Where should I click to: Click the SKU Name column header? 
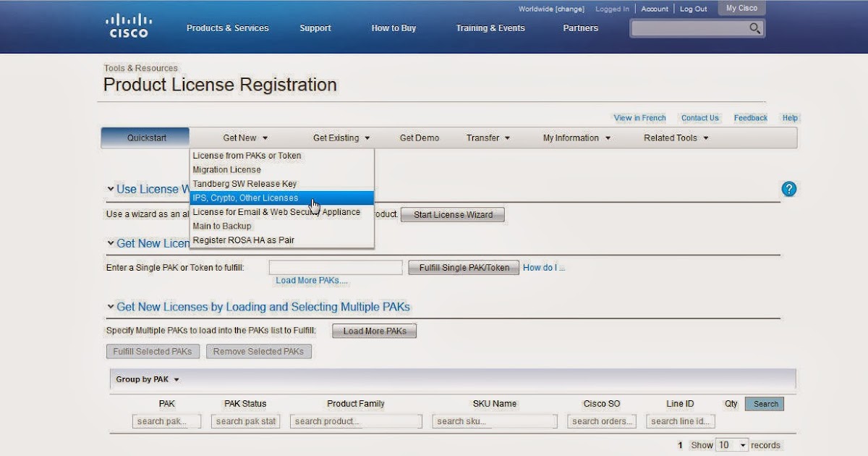point(495,404)
